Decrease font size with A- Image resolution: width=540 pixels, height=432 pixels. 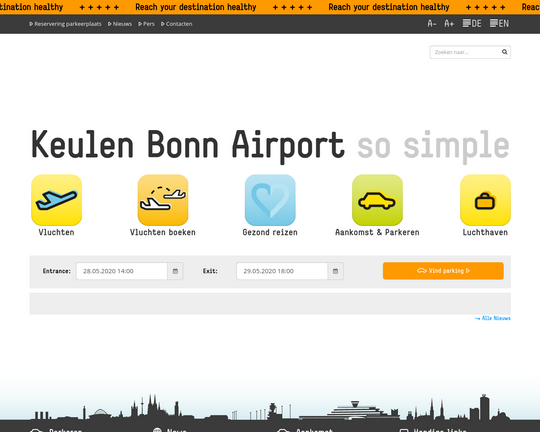tap(432, 24)
